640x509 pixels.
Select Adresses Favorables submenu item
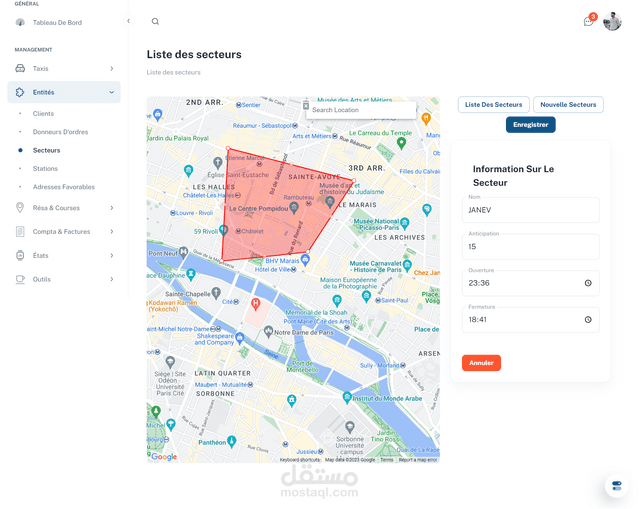(x=64, y=187)
